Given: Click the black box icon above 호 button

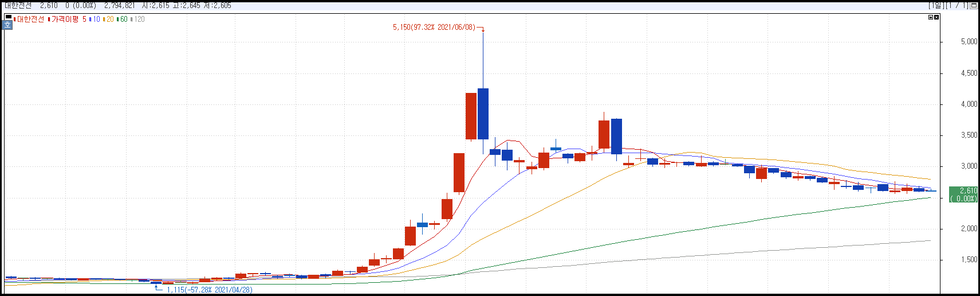Looking at the screenshot, I should click(8, 18).
